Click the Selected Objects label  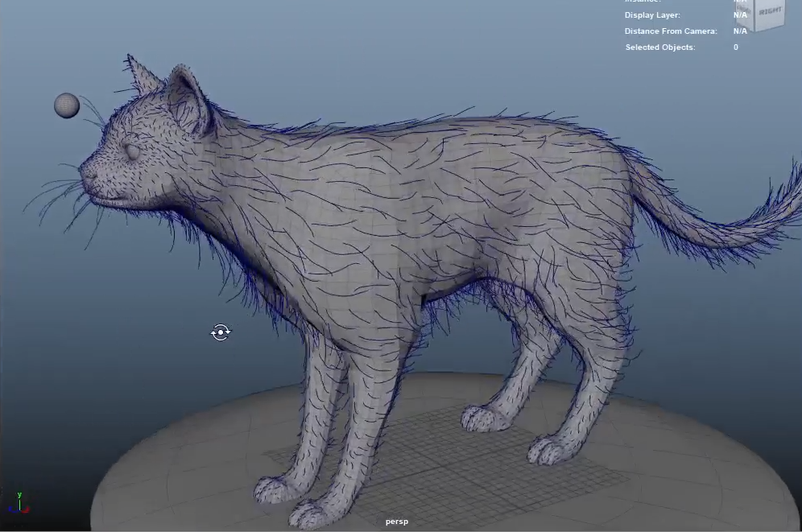660,47
